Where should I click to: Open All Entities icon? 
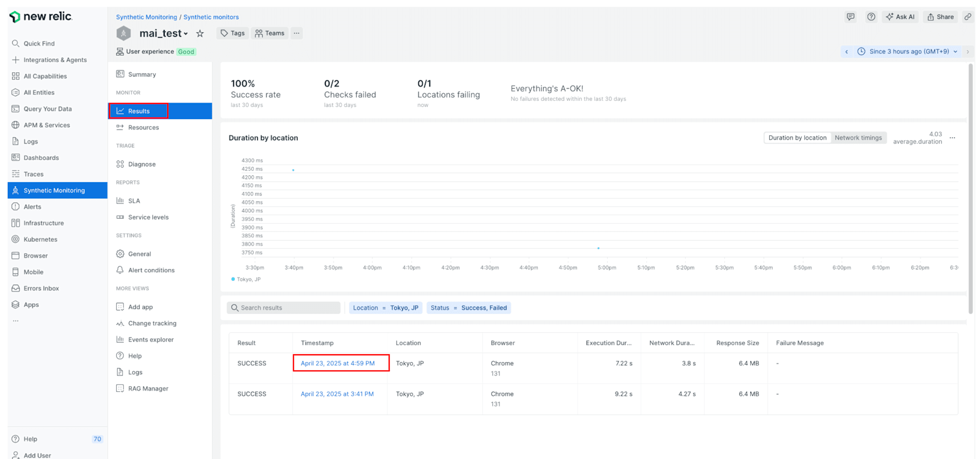(x=16, y=92)
